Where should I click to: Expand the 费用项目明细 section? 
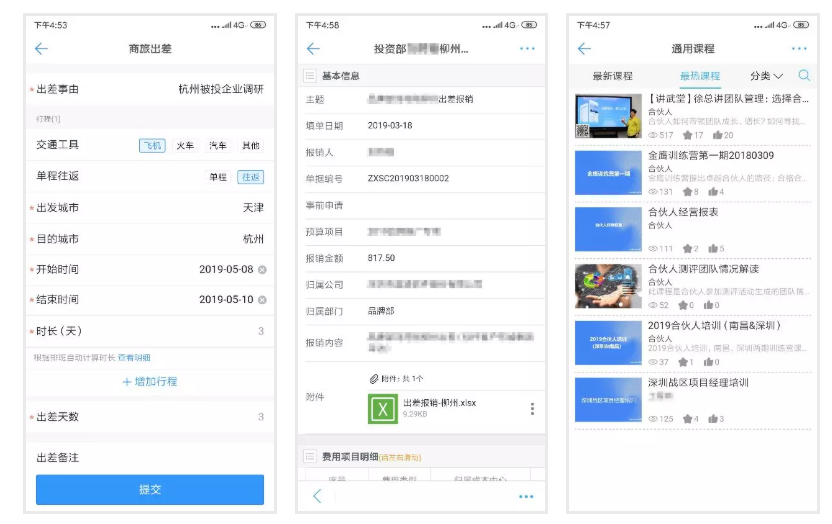coord(311,457)
